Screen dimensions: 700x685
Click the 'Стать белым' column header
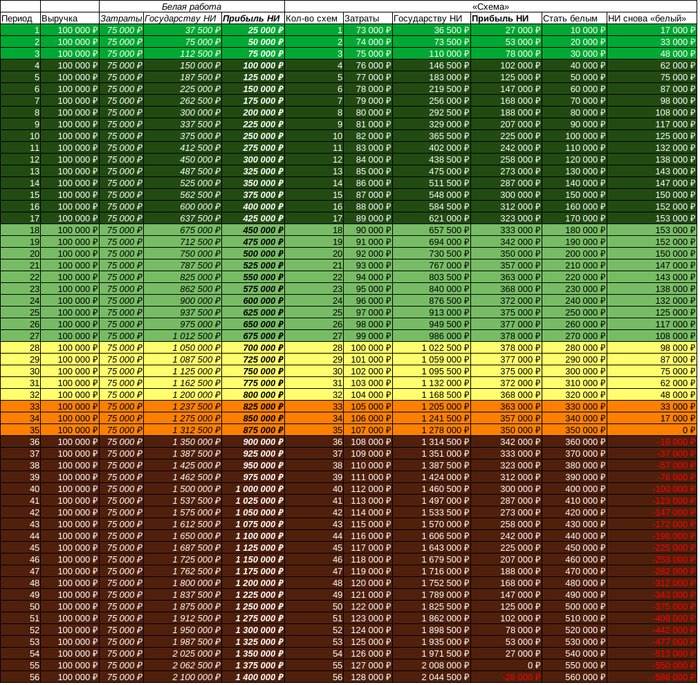click(x=572, y=18)
